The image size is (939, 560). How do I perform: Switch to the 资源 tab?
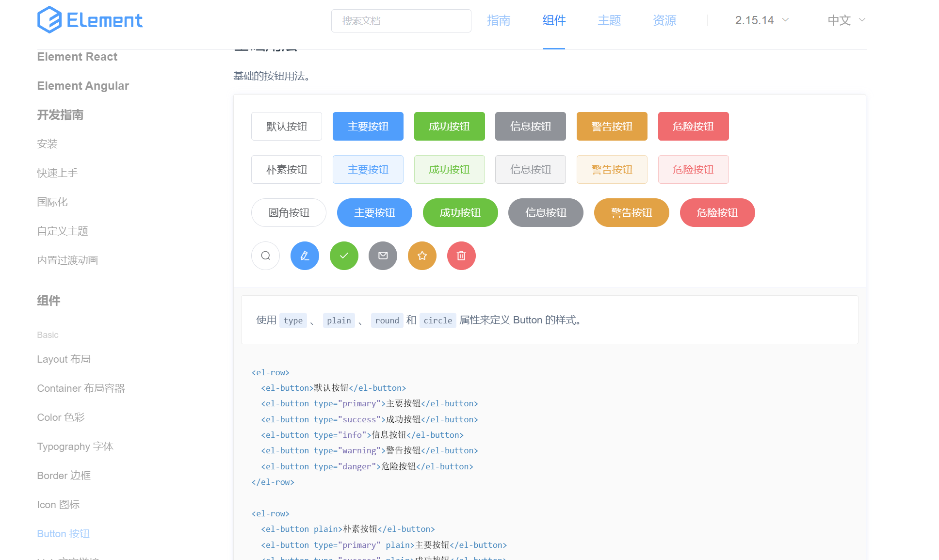coord(664,20)
